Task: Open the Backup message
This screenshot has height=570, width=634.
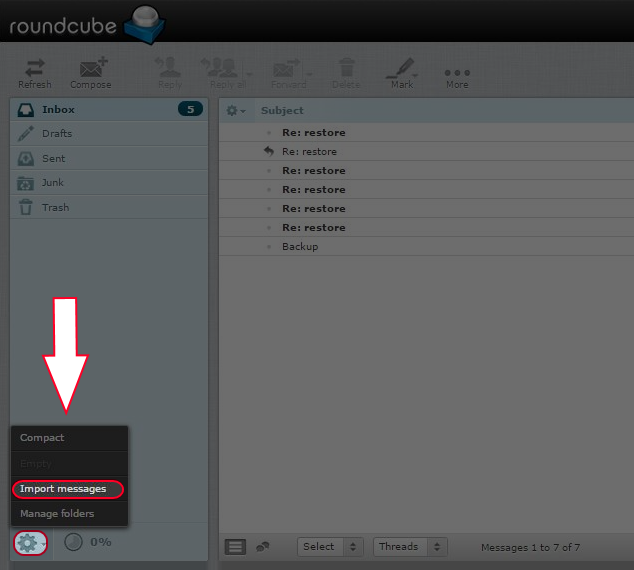Action: click(426, 247)
